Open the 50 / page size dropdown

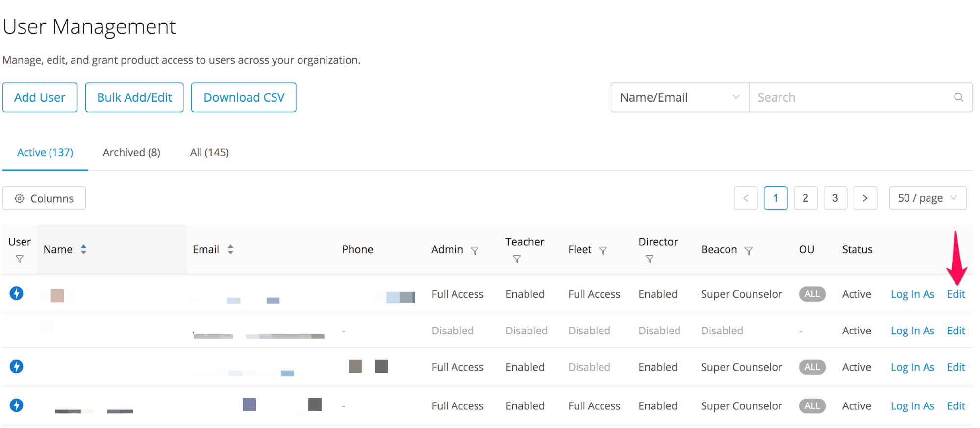click(x=928, y=198)
